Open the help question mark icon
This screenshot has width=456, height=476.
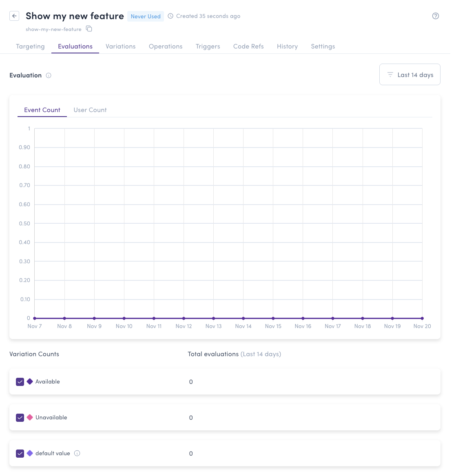point(435,16)
